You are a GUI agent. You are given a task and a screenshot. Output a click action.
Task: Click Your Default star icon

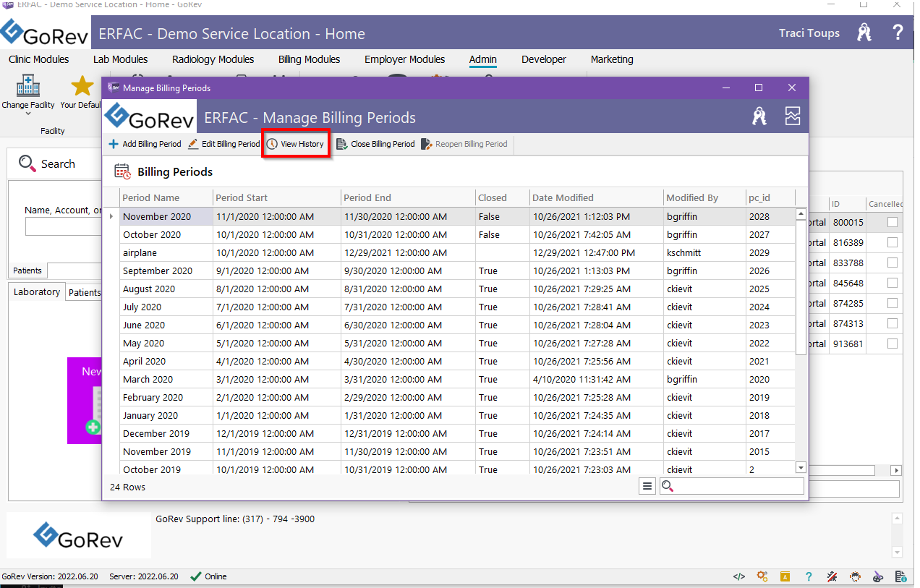pyautogui.click(x=82, y=87)
